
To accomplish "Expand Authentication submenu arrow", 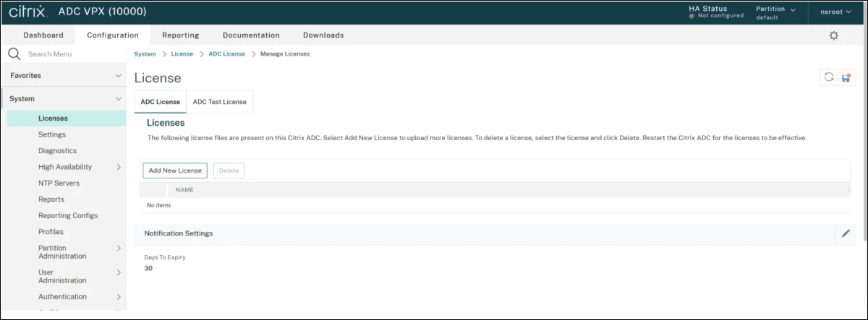I will point(119,297).
